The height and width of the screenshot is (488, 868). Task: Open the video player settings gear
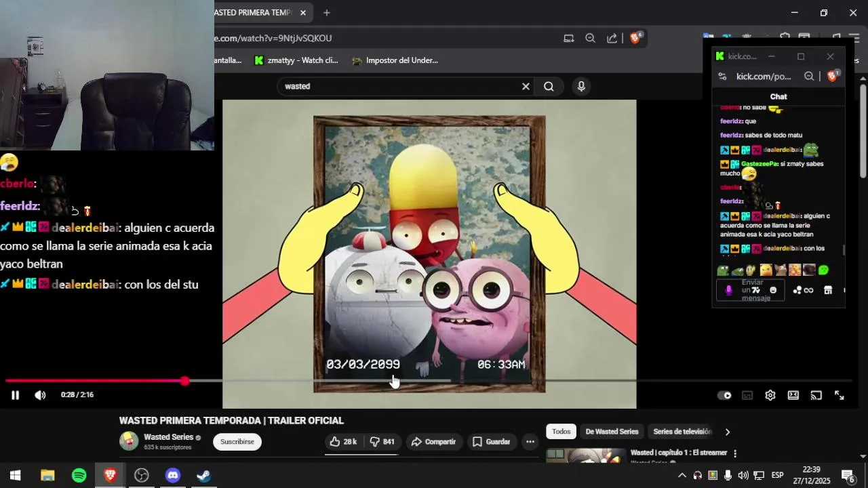(770, 396)
